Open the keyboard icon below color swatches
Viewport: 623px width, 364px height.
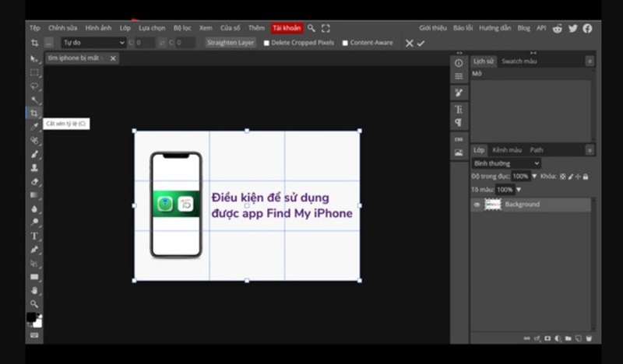point(34,335)
